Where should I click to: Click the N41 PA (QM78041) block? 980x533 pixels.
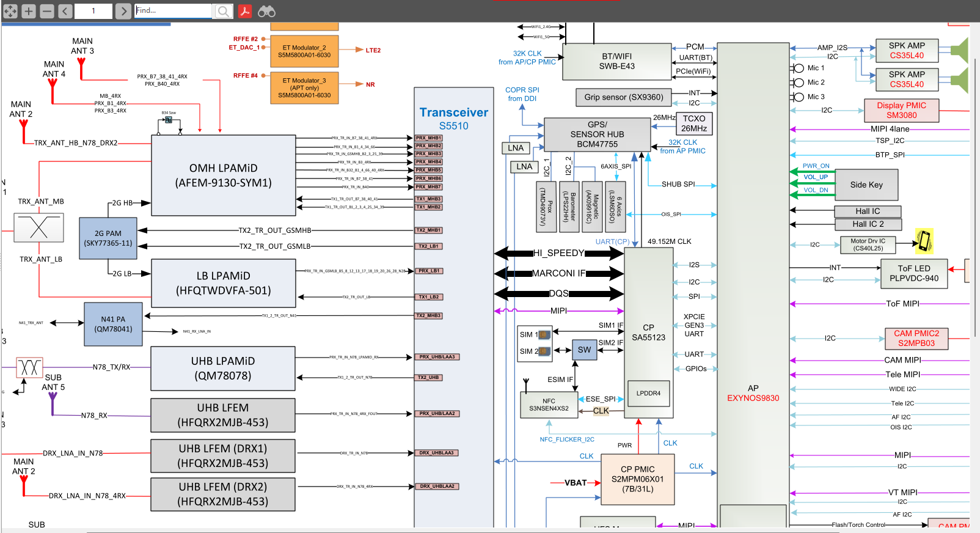pyautogui.click(x=113, y=324)
